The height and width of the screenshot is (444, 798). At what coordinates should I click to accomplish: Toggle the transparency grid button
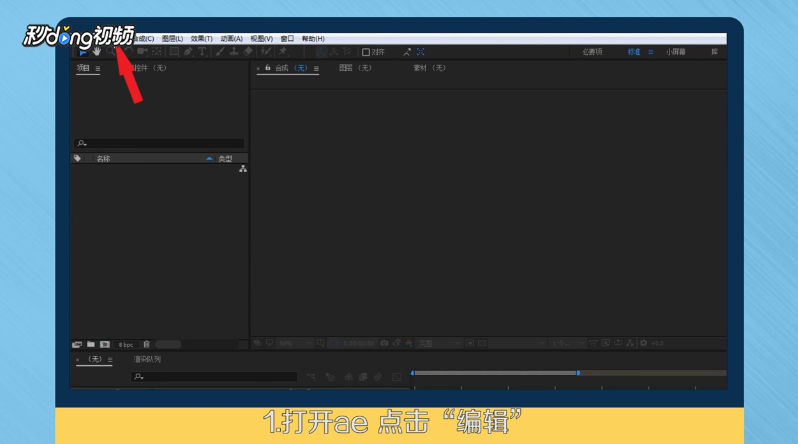482,343
